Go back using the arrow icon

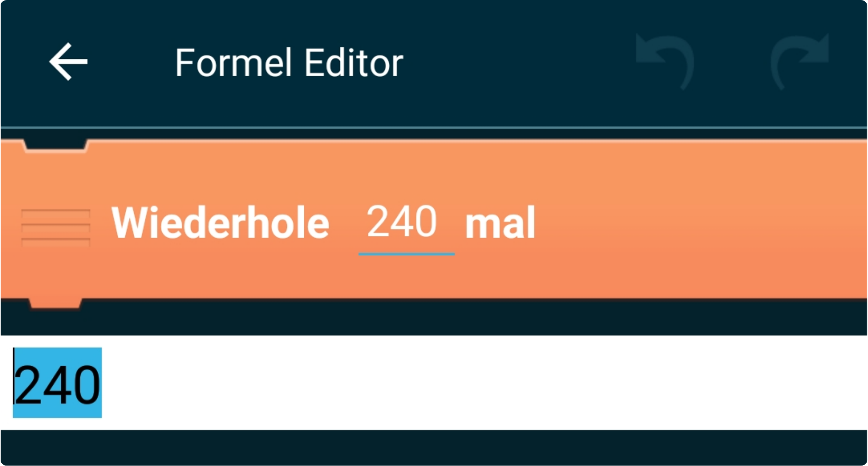click(68, 62)
